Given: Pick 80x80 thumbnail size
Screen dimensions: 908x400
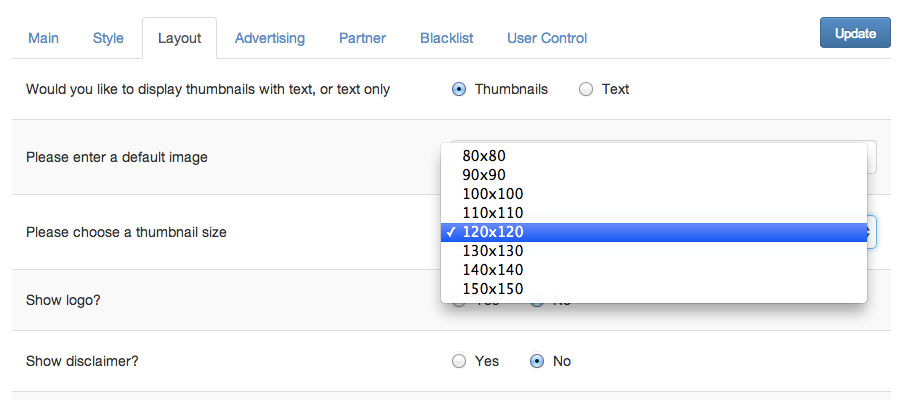Looking at the screenshot, I should point(485,156).
